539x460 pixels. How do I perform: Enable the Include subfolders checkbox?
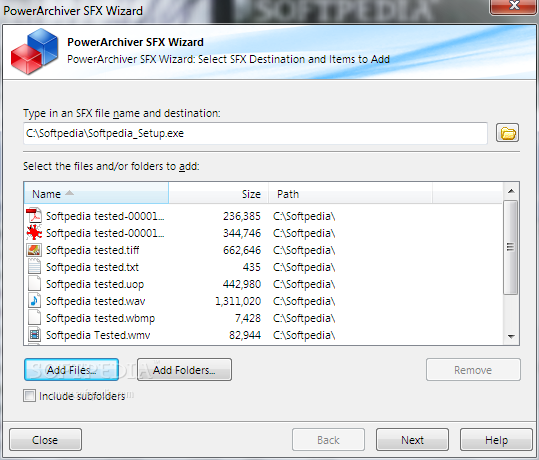pyautogui.click(x=29, y=396)
